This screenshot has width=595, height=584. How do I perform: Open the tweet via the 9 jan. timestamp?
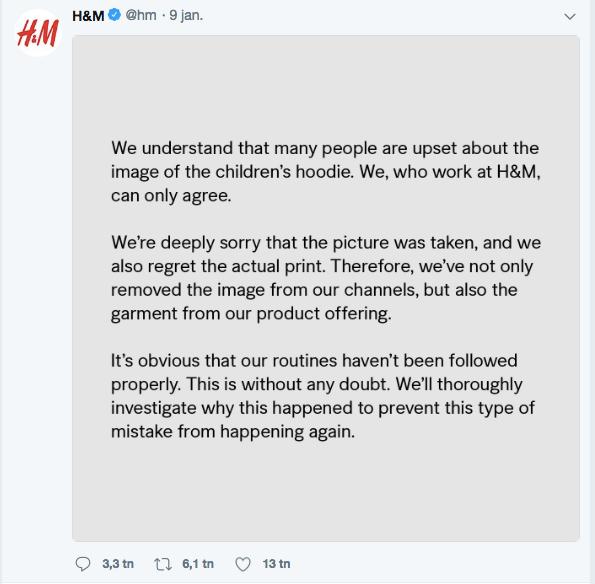coord(186,15)
